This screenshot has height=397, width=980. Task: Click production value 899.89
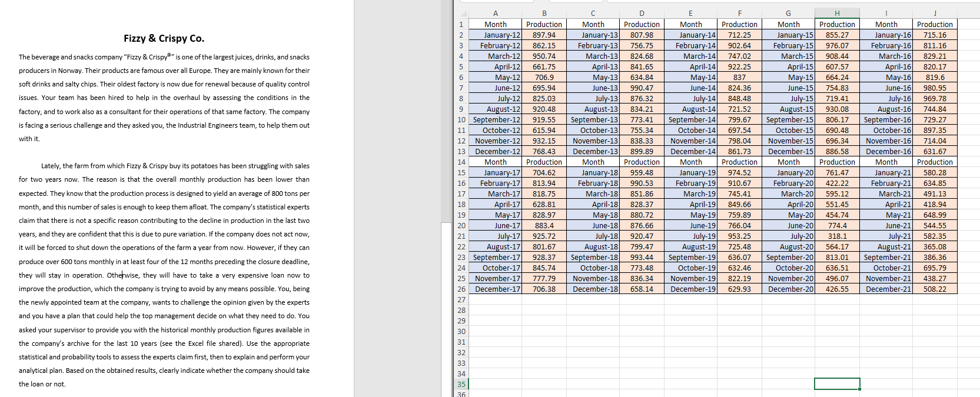(x=642, y=151)
